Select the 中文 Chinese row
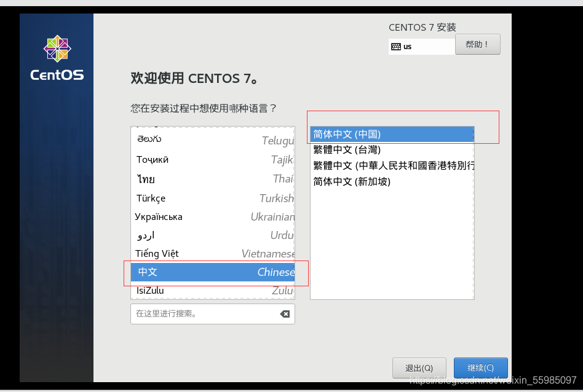The height and width of the screenshot is (392, 583). pos(213,272)
